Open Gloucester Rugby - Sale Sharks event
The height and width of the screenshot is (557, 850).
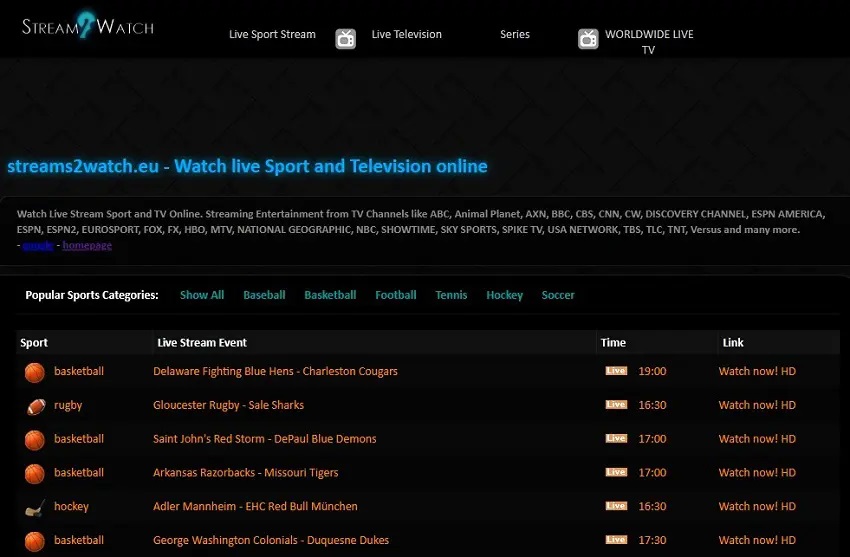[228, 405]
